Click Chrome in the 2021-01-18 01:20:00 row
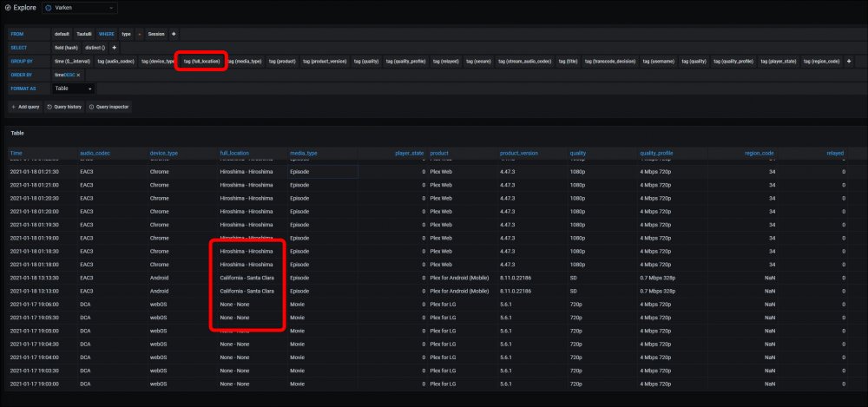This screenshot has width=868, height=407. 160,212
